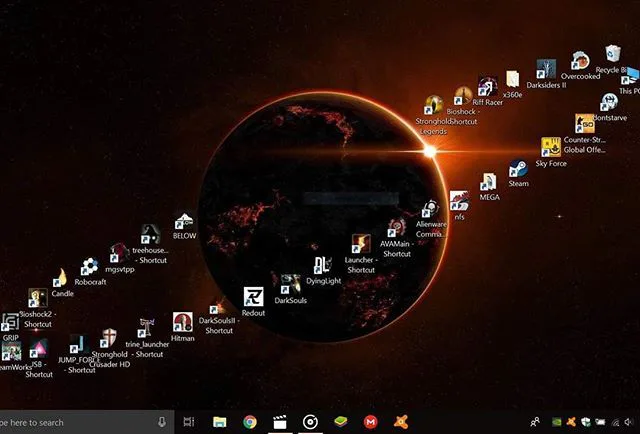Open the MEGA desktop icon
640x434 pixels.
488,182
